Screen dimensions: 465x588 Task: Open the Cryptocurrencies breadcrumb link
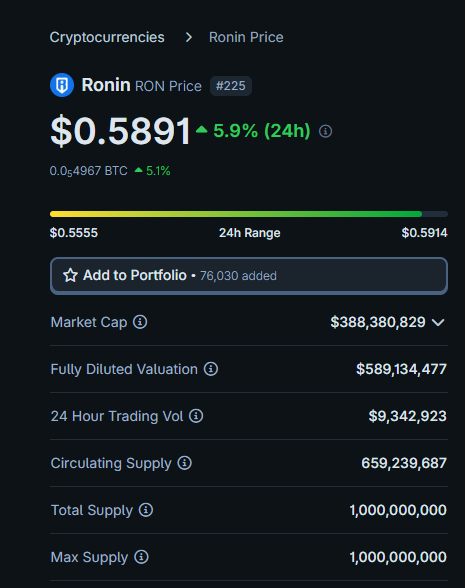pos(107,37)
